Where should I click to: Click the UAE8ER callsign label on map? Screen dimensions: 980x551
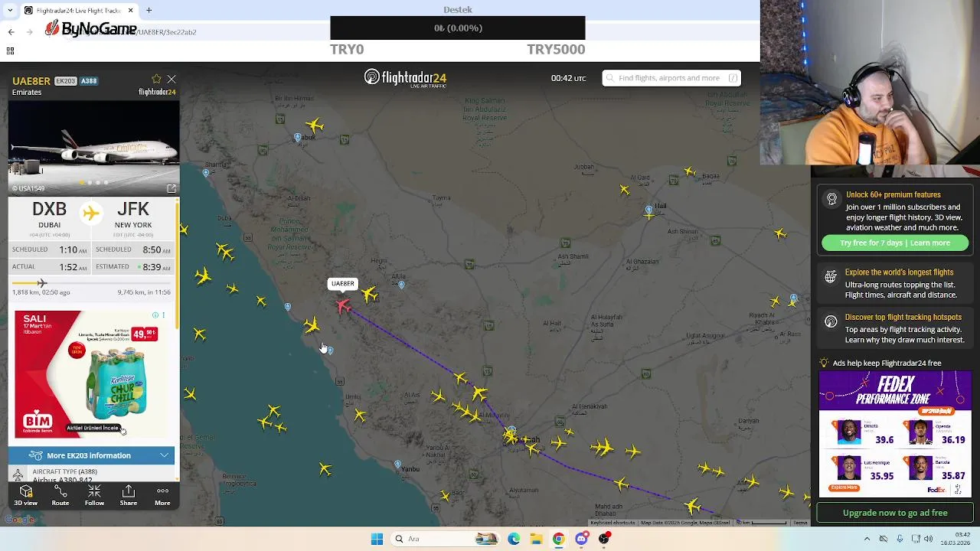click(x=342, y=284)
